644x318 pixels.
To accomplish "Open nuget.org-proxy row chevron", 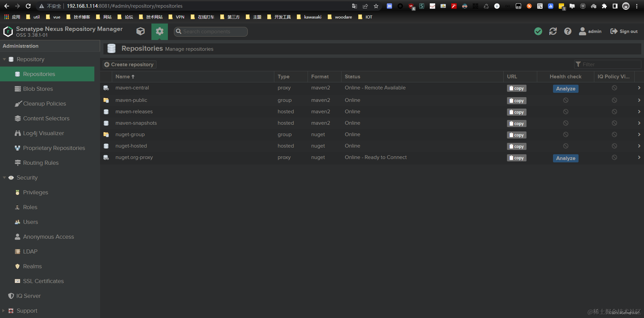I will tap(639, 157).
